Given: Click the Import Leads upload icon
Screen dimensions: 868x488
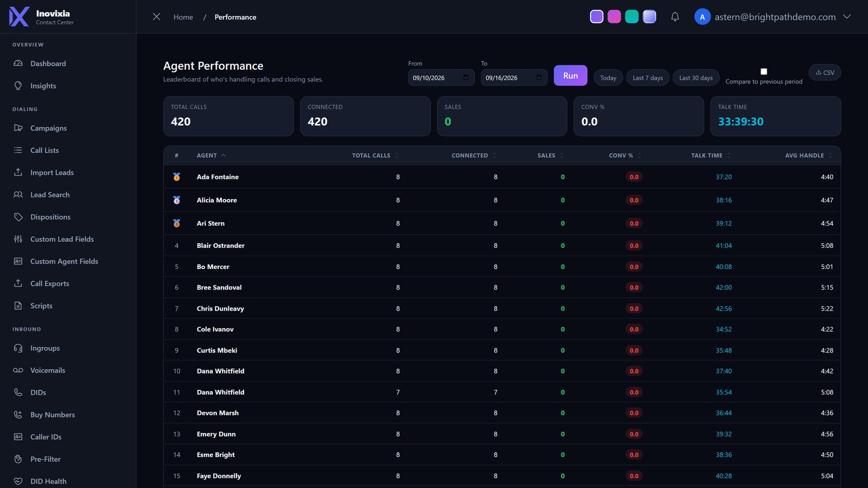Looking at the screenshot, I should 18,172.
